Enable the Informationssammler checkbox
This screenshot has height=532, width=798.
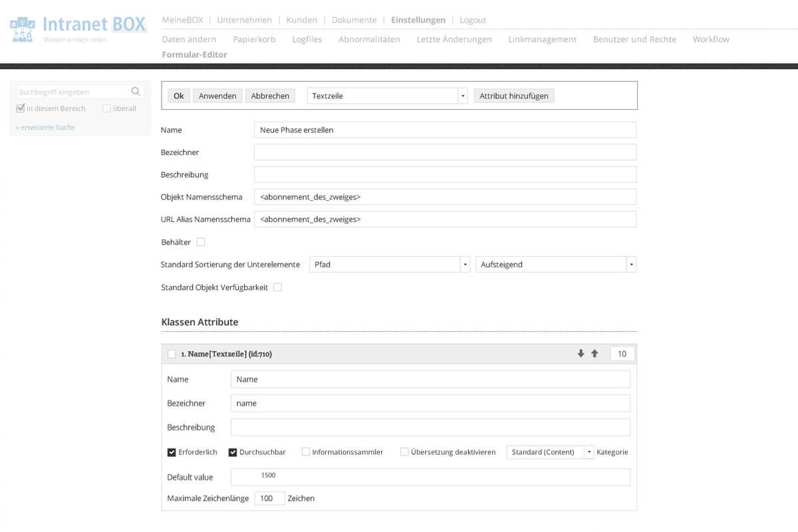click(x=306, y=452)
